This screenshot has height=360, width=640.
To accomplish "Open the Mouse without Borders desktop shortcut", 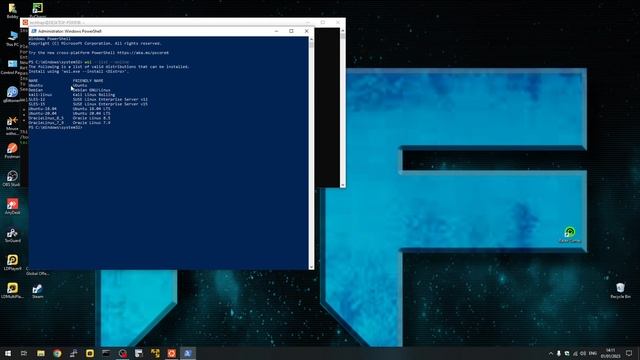I will (12, 124).
